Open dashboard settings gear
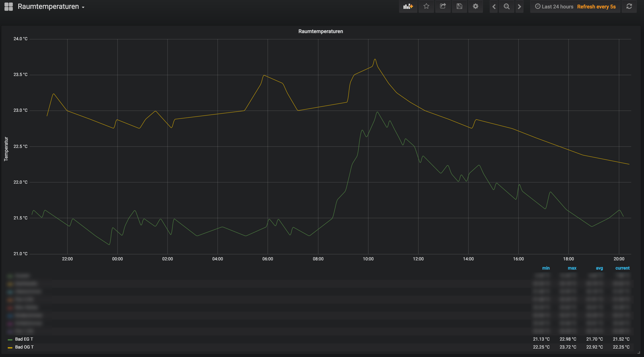The height and width of the screenshot is (357, 644). pyautogui.click(x=475, y=6)
